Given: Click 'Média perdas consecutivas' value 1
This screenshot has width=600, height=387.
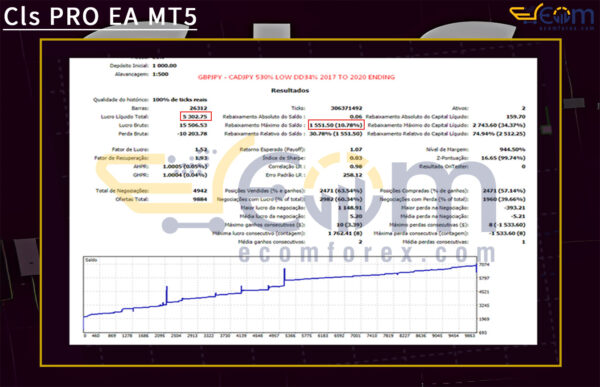Looking at the screenshot, I should point(523,242).
